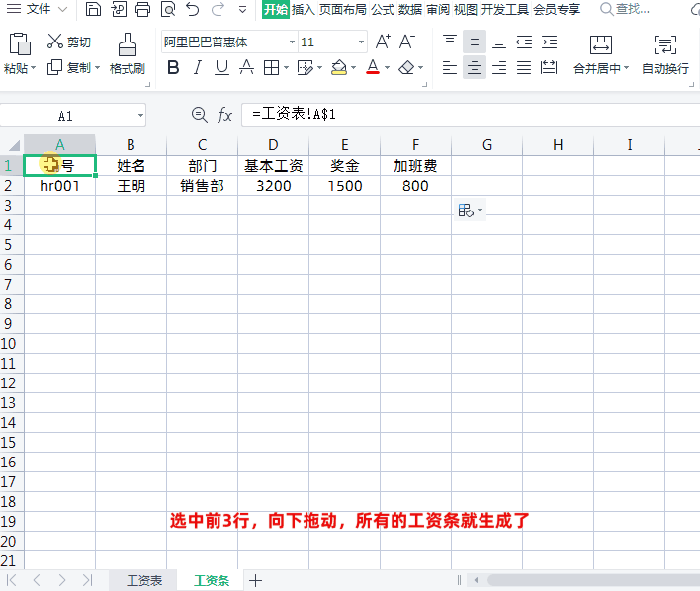Apply justify alignment
The width and height of the screenshot is (700, 591).
524,68
